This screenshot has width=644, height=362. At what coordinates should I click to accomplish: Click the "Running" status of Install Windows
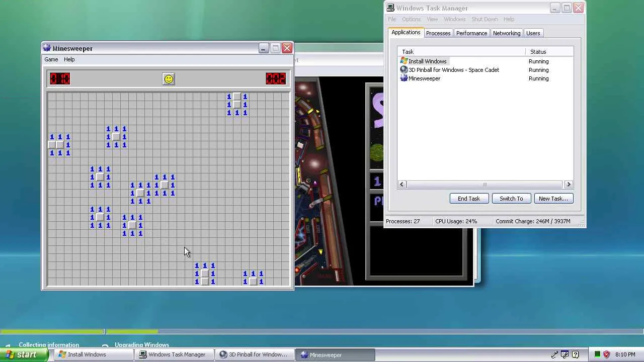538,61
